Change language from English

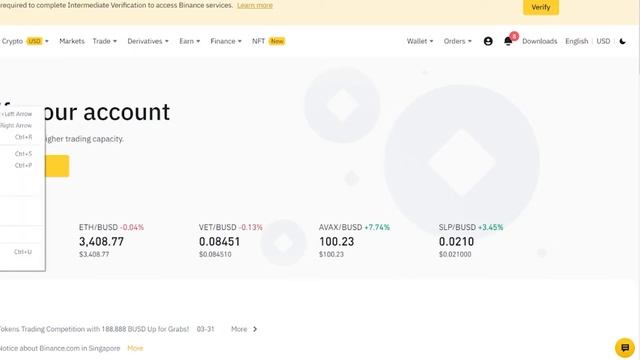pos(576,41)
